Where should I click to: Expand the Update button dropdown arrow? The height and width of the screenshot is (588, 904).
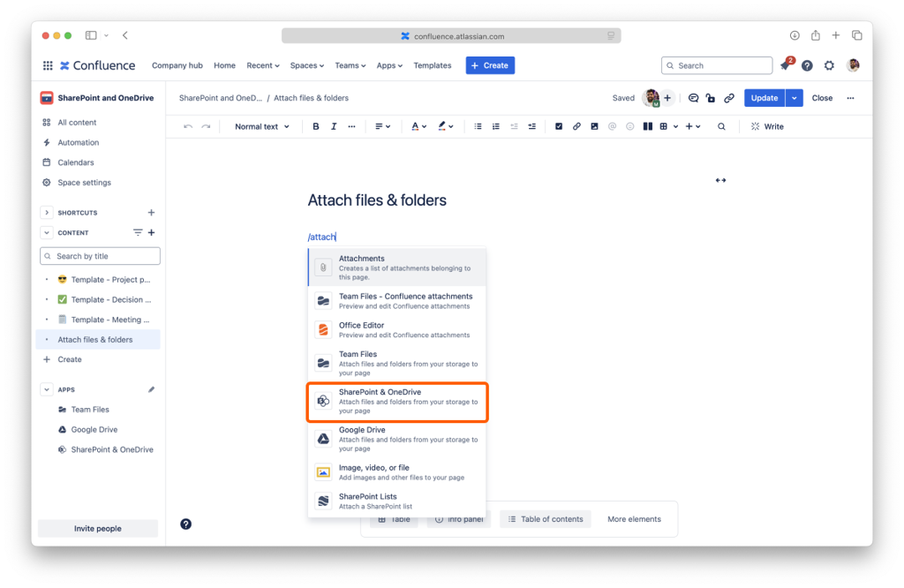coord(795,98)
